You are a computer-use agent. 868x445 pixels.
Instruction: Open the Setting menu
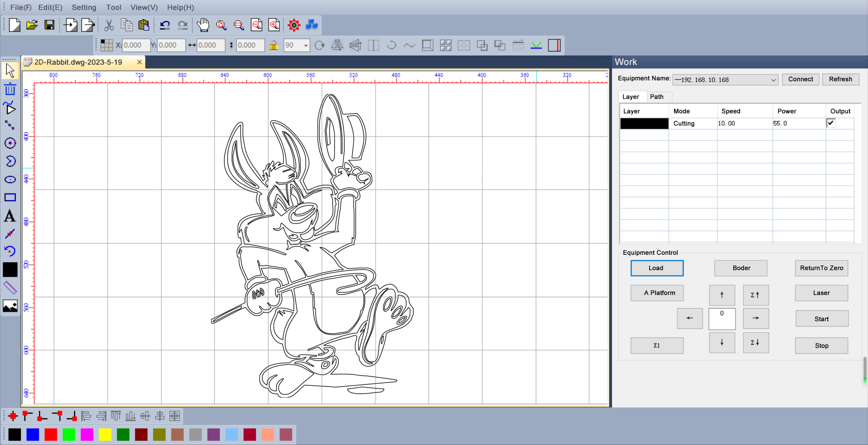click(x=84, y=7)
